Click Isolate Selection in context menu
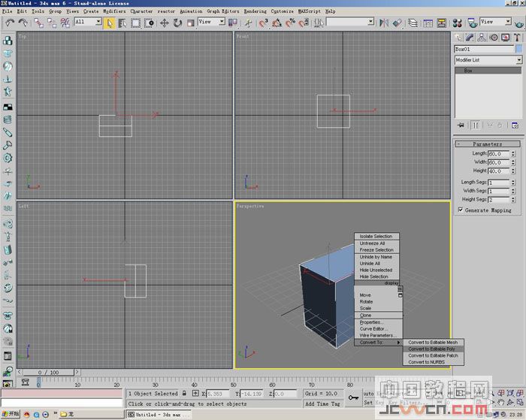 point(376,237)
